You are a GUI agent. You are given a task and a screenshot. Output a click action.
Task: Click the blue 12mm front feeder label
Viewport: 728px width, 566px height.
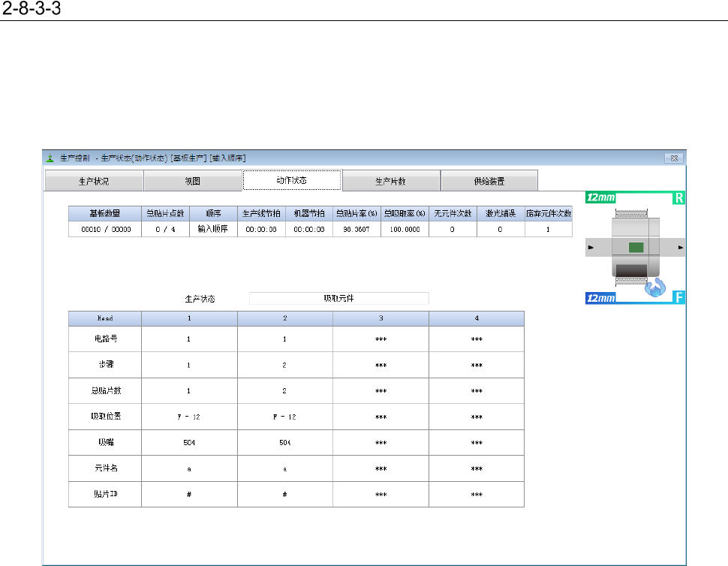point(600,298)
